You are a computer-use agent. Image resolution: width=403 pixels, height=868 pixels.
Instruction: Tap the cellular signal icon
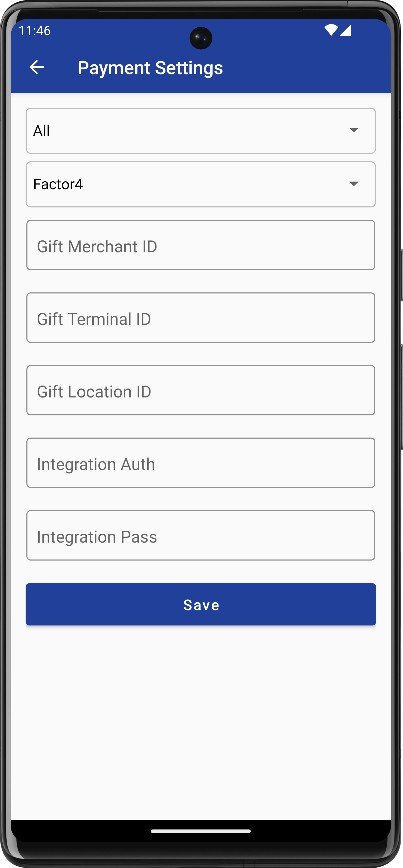click(x=346, y=30)
